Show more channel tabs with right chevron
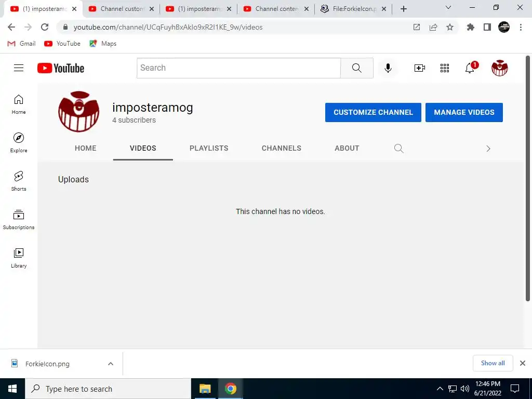Screen dimensions: 532x399 pos(488,149)
